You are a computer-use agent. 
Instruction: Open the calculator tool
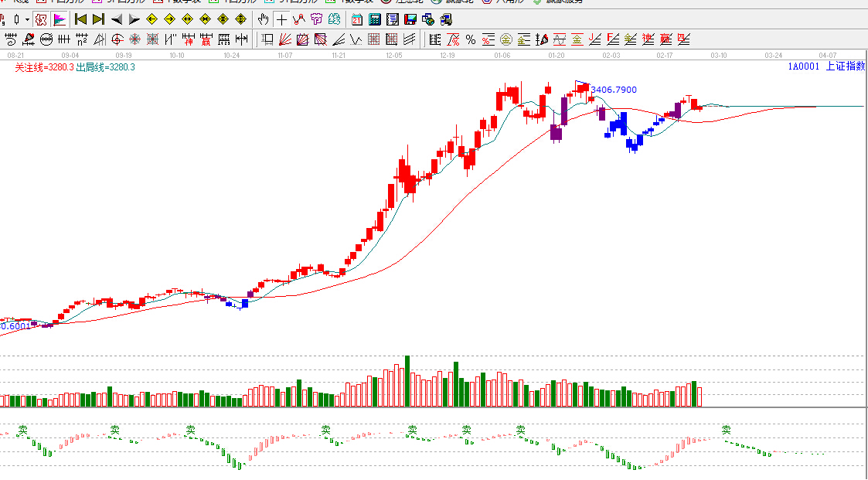[374, 19]
